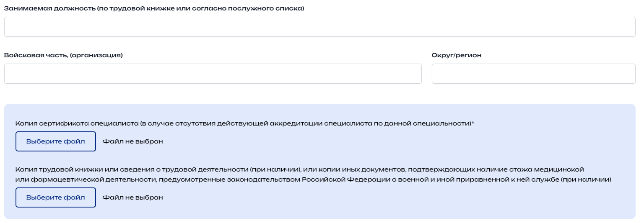This screenshot has height=223, width=644.
Task: Click the "Округ/регион" label text
Action: click(x=457, y=55)
